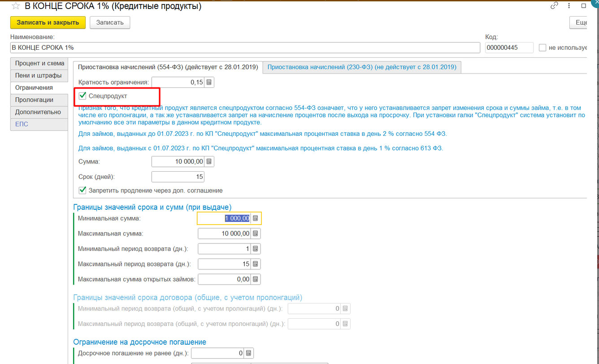Select Приостановка начислений (554-ФЗ) tab
Image resolution: width=599 pixels, height=364 pixels.
[x=168, y=67]
